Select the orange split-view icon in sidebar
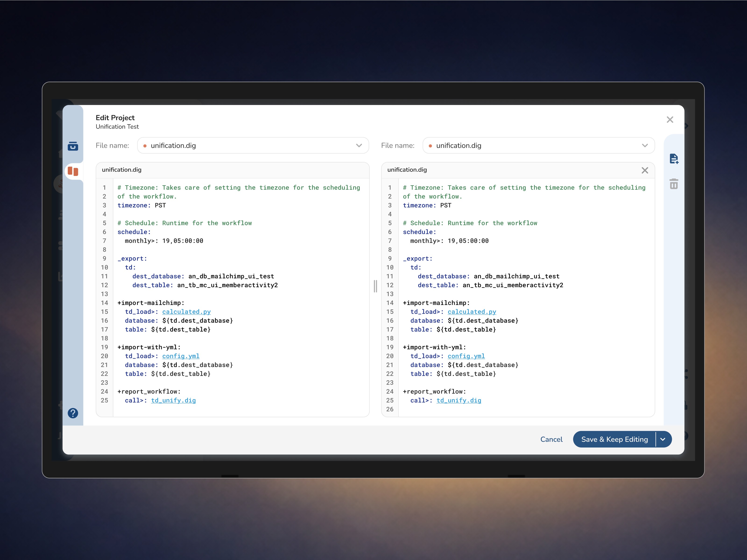This screenshot has width=747, height=560. pos(73,171)
